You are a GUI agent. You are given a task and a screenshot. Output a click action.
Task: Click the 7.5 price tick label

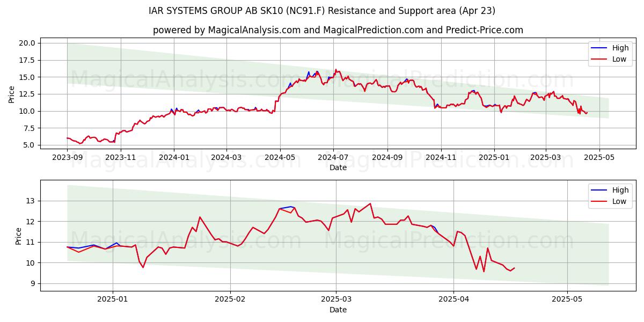(29, 128)
